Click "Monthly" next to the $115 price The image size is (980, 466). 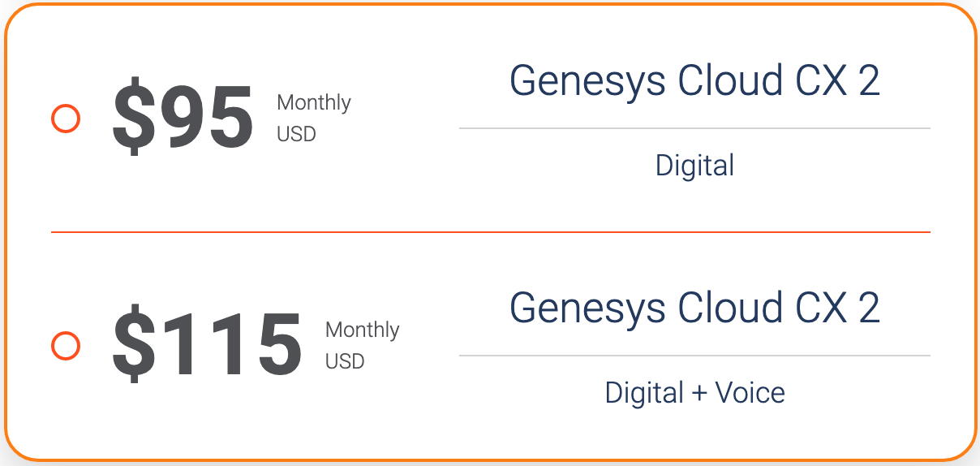click(363, 330)
